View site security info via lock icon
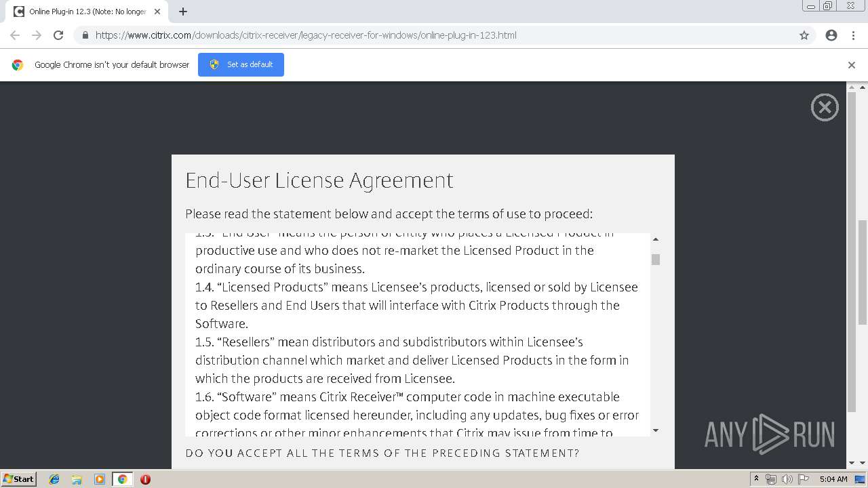 pyautogui.click(x=85, y=35)
